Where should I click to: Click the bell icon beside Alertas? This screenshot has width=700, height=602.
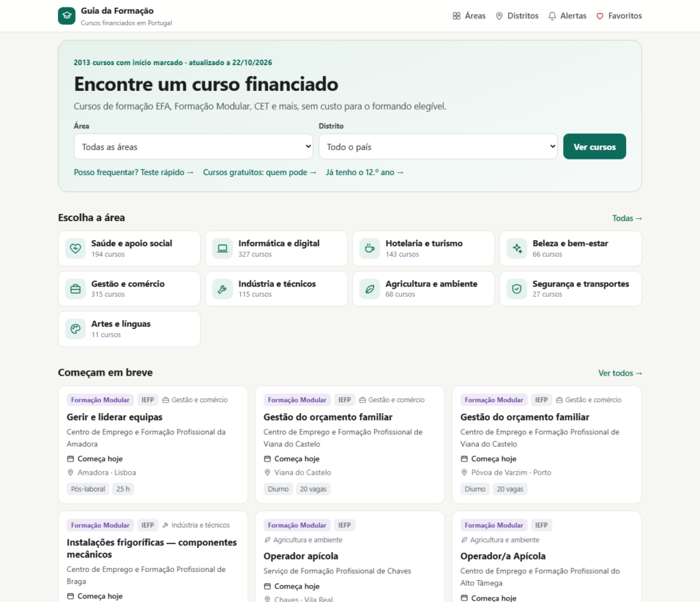click(552, 16)
